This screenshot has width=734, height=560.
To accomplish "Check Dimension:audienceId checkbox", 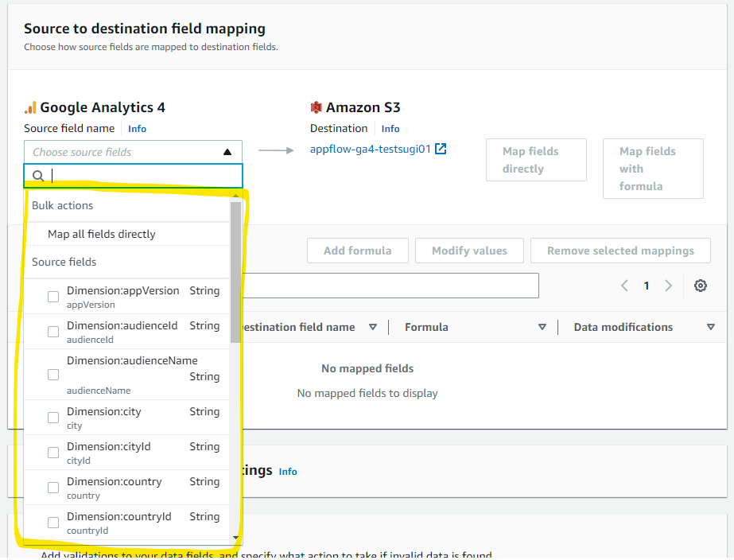I will click(53, 332).
